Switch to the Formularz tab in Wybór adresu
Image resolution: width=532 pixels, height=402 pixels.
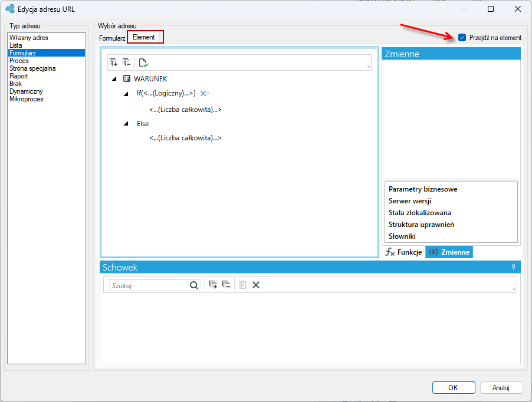pos(112,38)
